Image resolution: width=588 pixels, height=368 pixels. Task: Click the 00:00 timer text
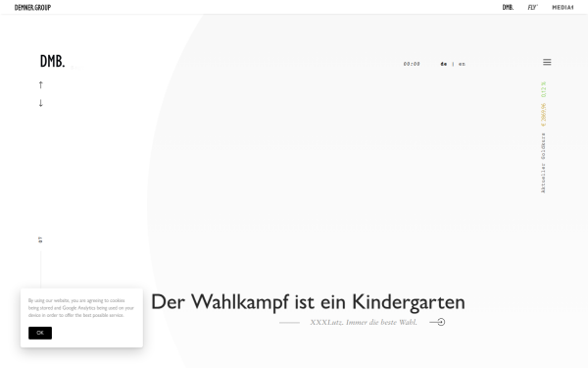click(412, 64)
